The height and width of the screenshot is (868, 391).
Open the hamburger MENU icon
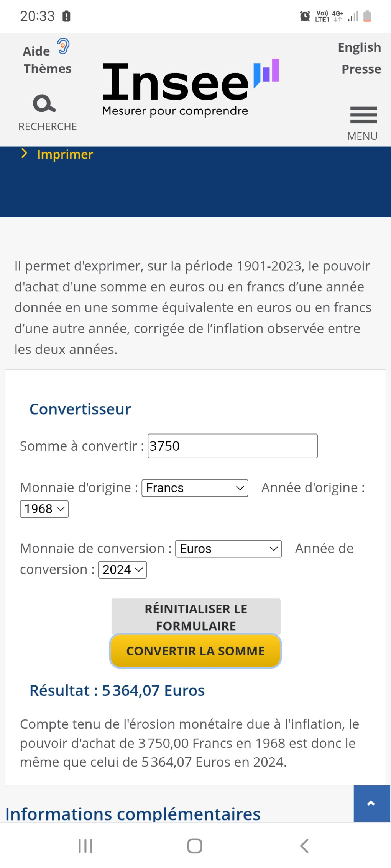(x=363, y=115)
